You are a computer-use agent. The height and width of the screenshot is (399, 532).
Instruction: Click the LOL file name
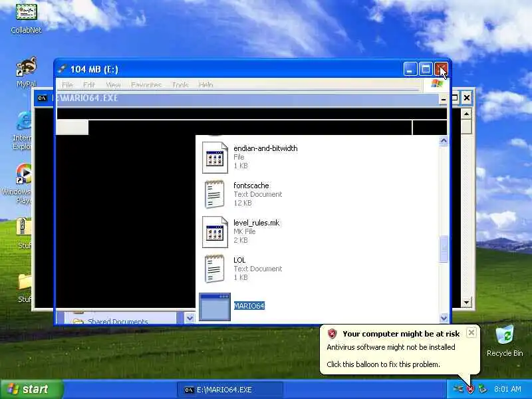239,260
